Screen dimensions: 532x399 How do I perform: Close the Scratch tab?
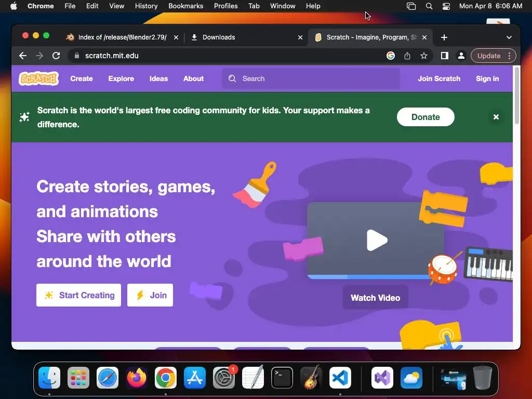click(x=424, y=37)
